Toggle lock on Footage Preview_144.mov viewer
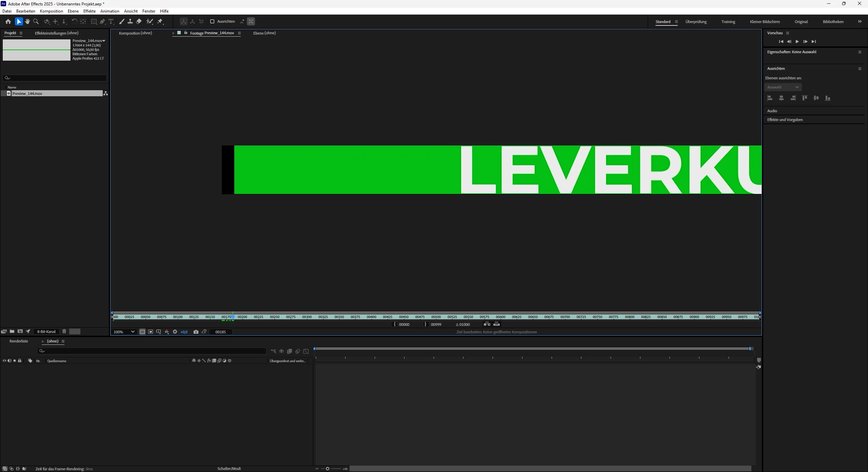The height and width of the screenshot is (472, 868). click(x=185, y=33)
